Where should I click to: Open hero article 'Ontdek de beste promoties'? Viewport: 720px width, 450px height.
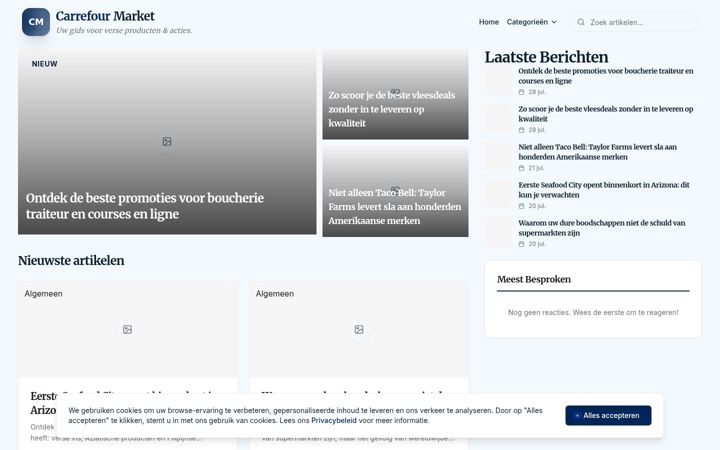click(145, 206)
